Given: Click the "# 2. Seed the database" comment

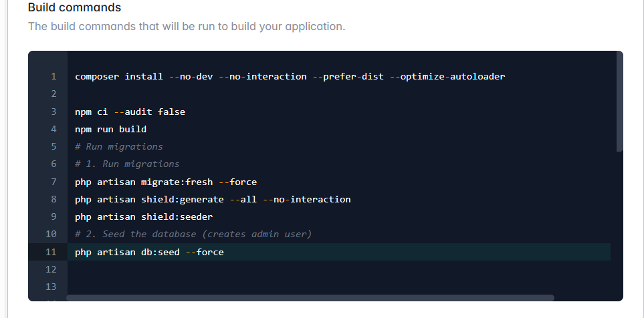Looking at the screenshot, I should point(193,234).
